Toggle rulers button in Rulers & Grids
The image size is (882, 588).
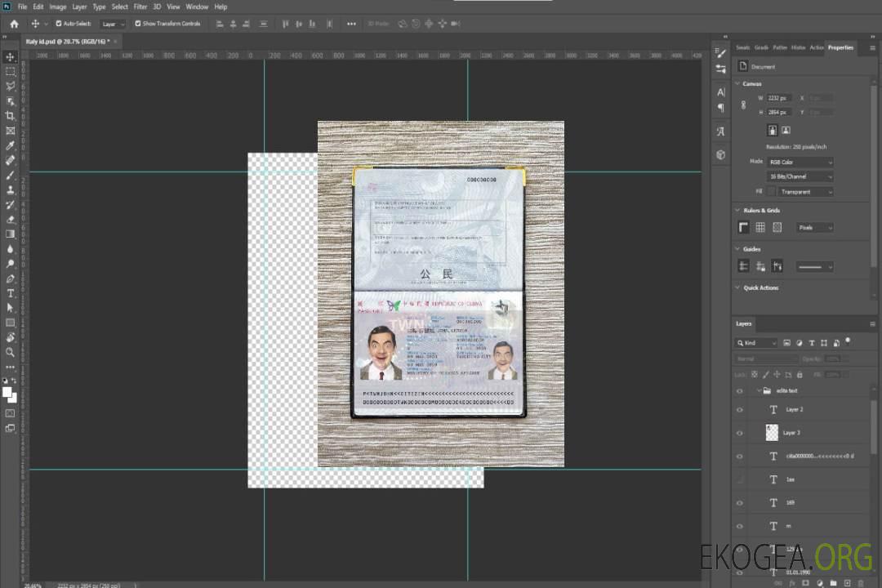744,227
